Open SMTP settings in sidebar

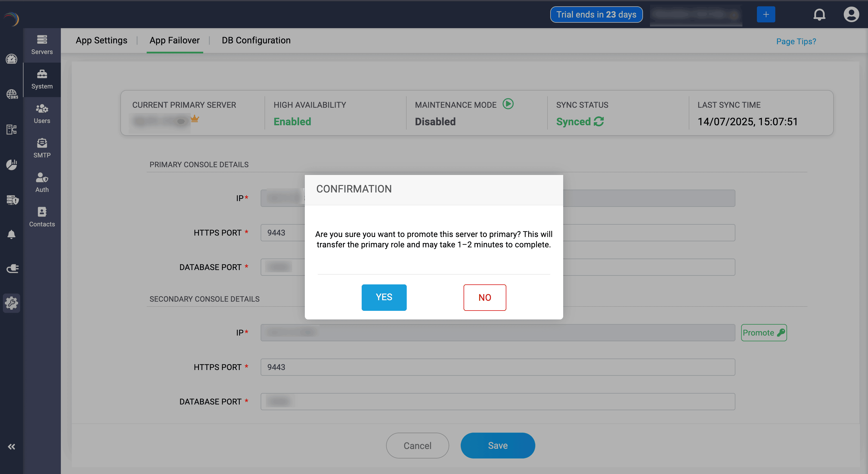click(42, 148)
